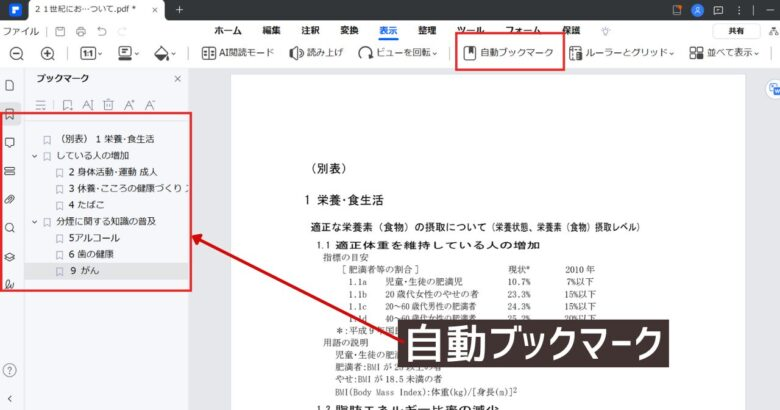The height and width of the screenshot is (410, 780).
Task: Switch to the 変換 tab
Action: (x=349, y=30)
